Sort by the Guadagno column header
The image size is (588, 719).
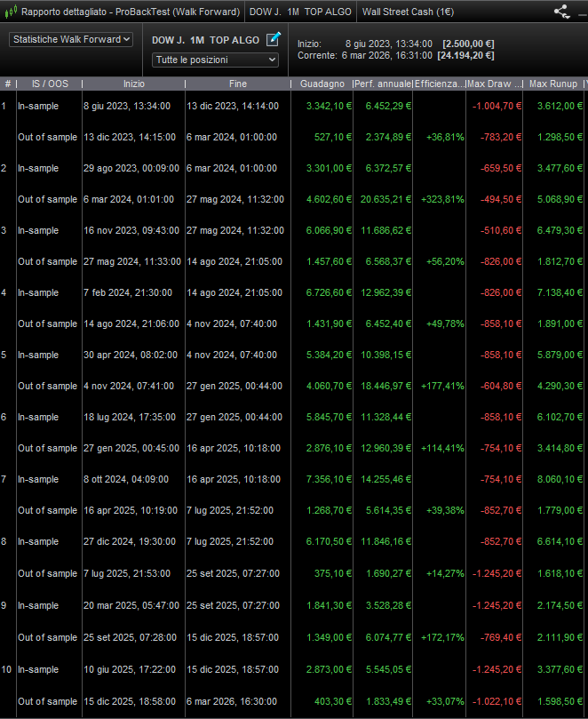(322, 84)
